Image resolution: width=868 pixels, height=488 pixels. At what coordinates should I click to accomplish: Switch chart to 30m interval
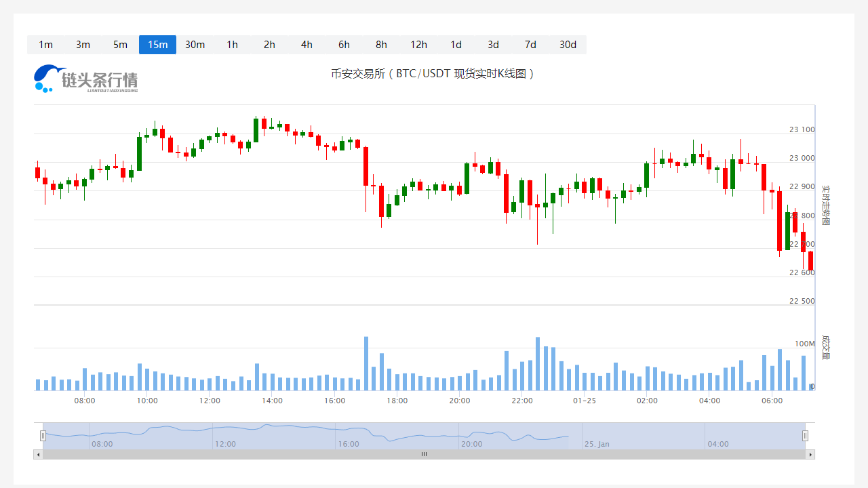[x=195, y=45]
